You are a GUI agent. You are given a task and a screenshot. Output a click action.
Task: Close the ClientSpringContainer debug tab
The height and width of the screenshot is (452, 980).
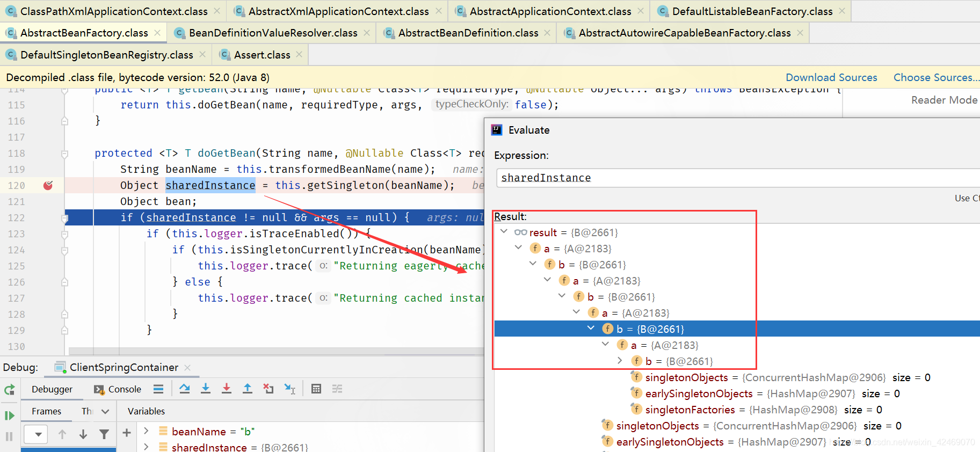(187, 368)
